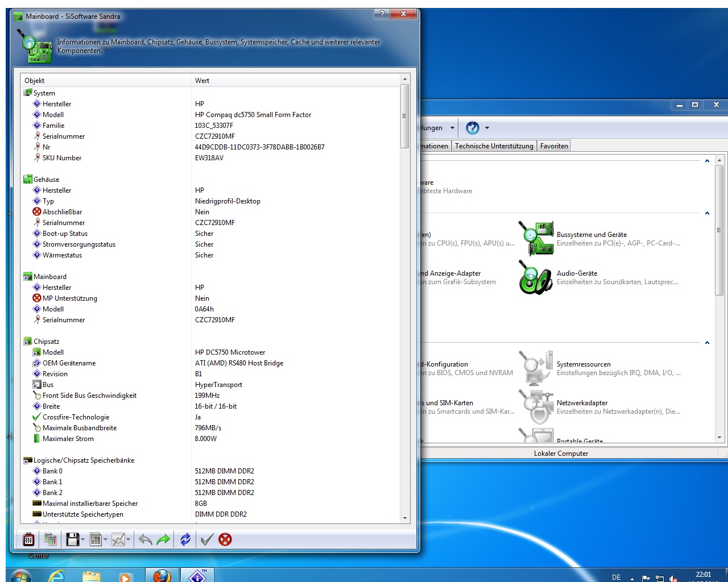Select the 'HP Compaq dc5750 Small Form Factor' value

click(253, 115)
